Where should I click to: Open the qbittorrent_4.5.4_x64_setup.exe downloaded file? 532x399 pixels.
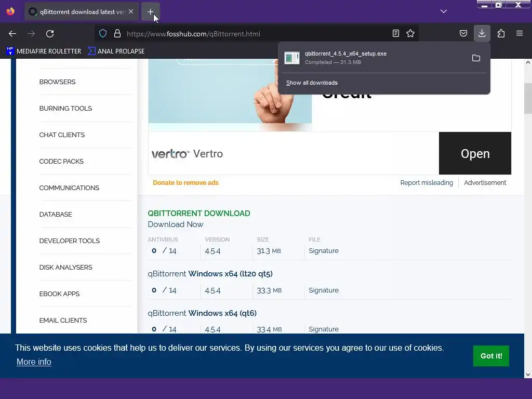pos(373,58)
